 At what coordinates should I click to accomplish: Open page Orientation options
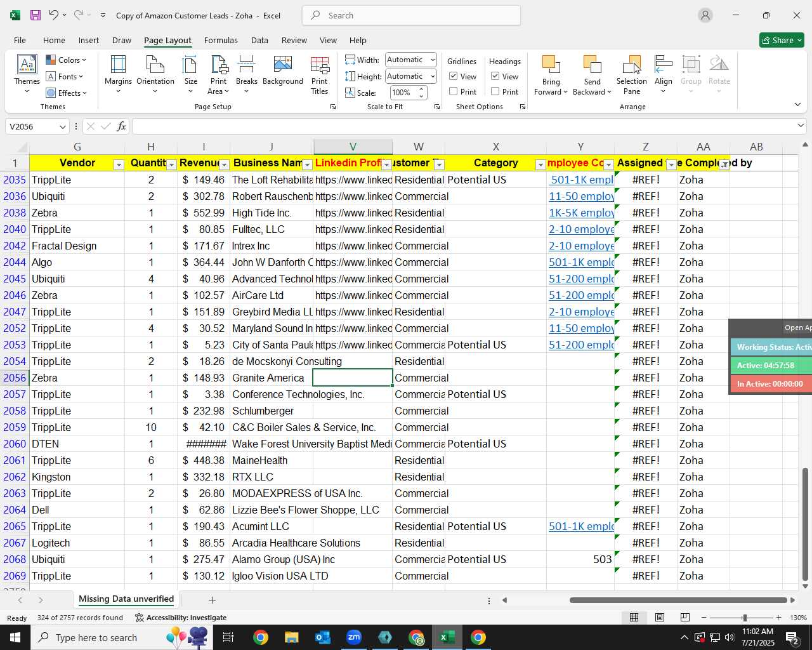(155, 75)
